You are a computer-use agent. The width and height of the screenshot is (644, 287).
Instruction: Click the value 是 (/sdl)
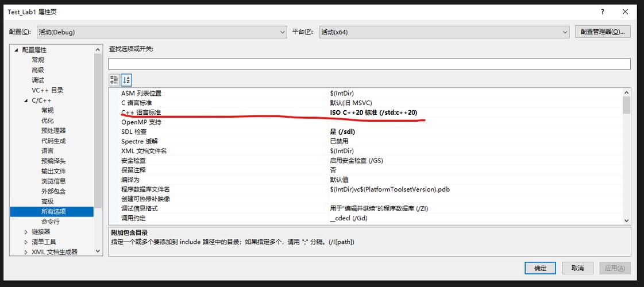(x=342, y=132)
